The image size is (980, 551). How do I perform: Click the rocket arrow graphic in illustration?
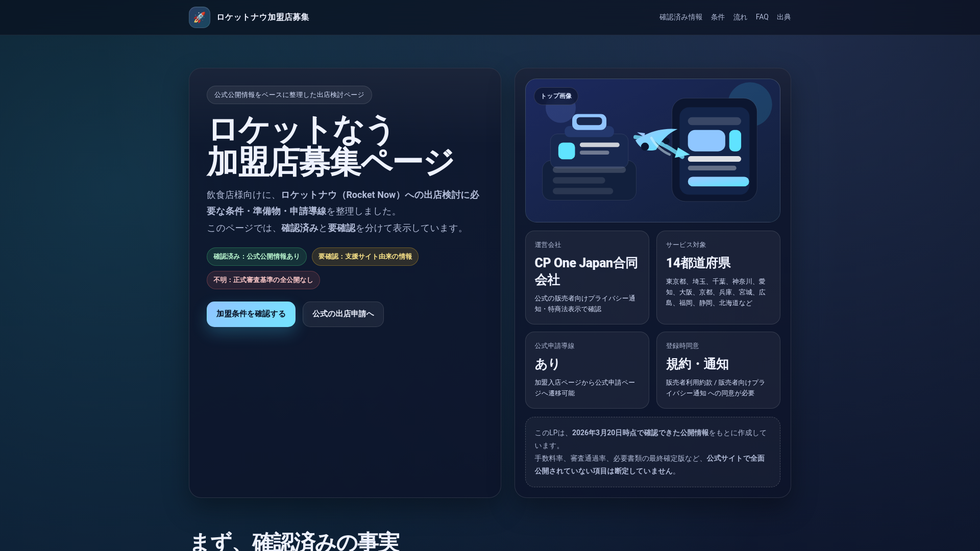click(661, 143)
